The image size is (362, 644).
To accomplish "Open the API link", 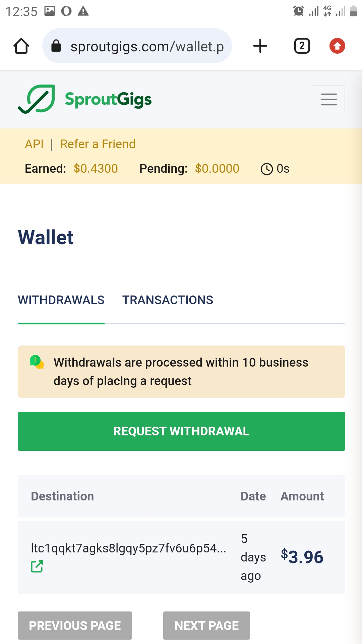I will pyautogui.click(x=34, y=144).
